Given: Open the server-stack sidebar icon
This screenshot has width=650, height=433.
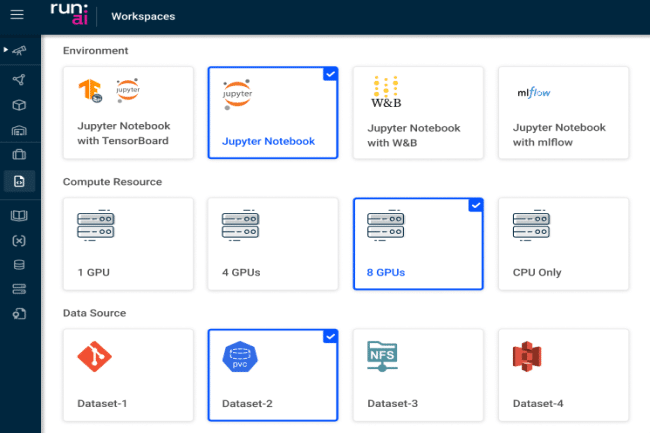Looking at the screenshot, I should pyautogui.click(x=19, y=289).
